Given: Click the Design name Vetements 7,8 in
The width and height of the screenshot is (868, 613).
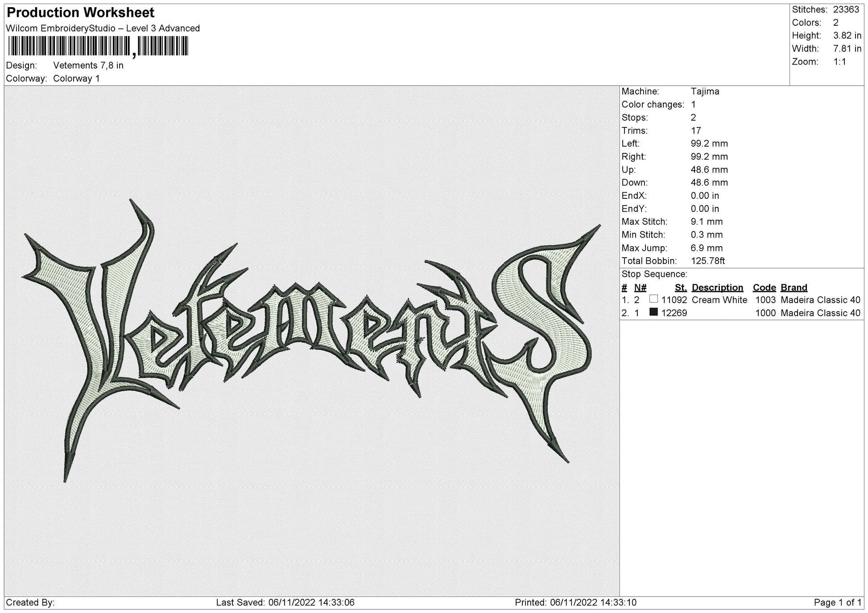Looking at the screenshot, I should [88, 66].
